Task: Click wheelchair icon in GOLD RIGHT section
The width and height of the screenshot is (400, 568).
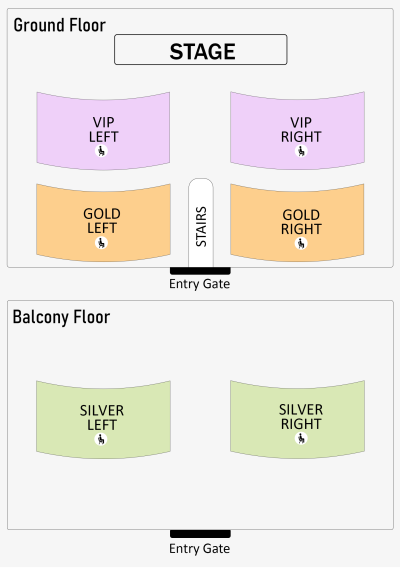Action: (301, 243)
